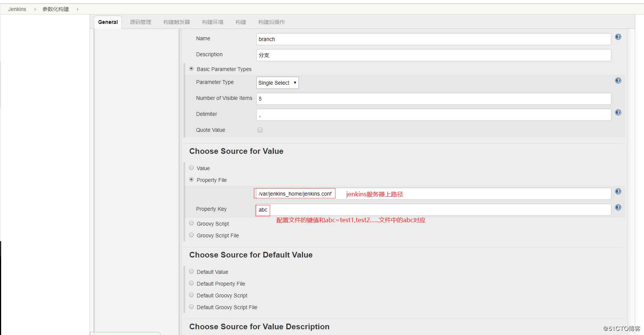Screen dimensions: 644x335
Task: Switch to the General tab
Action: click(x=108, y=22)
